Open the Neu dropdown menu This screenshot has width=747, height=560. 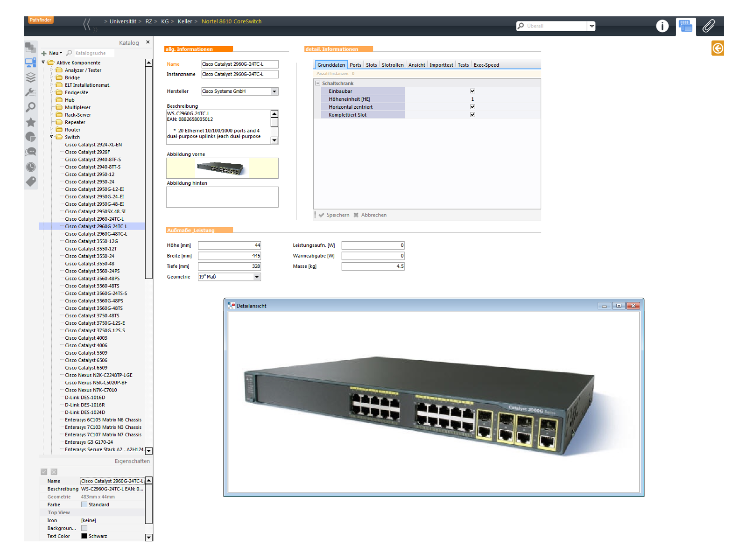[x=56, y=53]
